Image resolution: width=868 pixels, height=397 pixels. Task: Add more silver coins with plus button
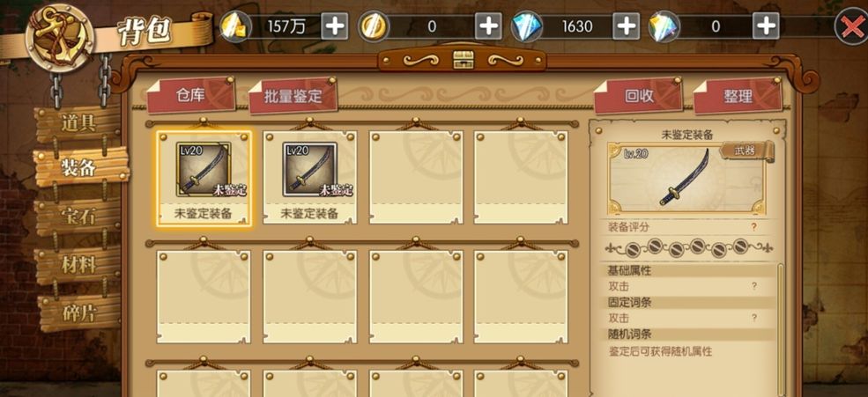tap(487, 26)
